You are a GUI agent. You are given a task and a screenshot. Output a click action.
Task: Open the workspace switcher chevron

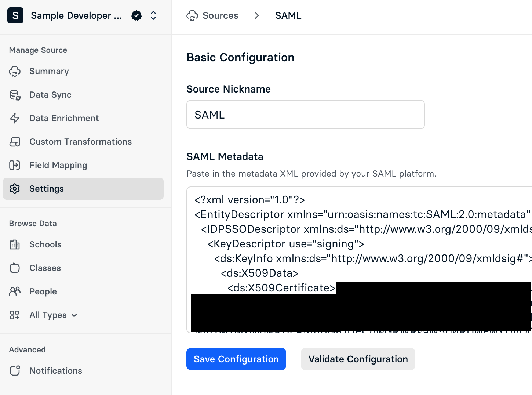pyautogui.click(x=153, y=15)
